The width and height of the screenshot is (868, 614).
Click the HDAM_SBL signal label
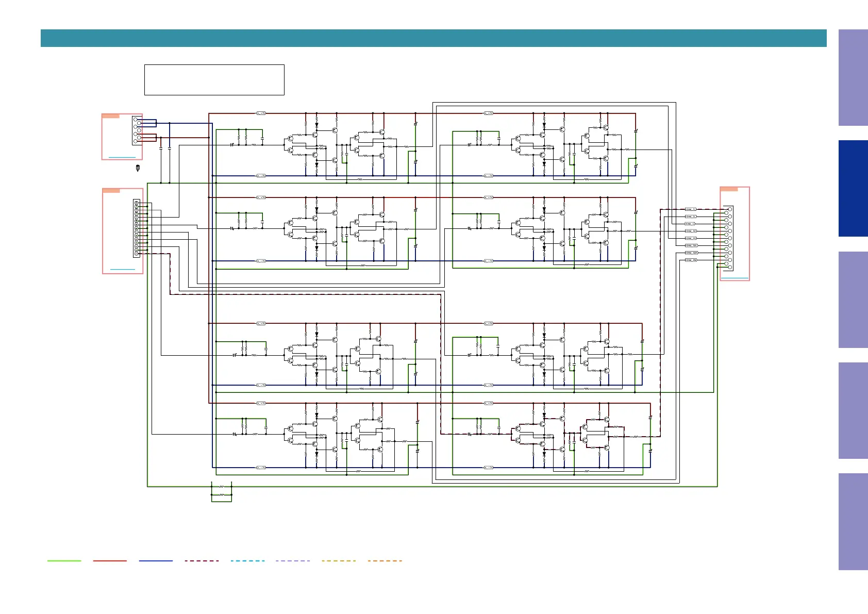click(691, 245)
